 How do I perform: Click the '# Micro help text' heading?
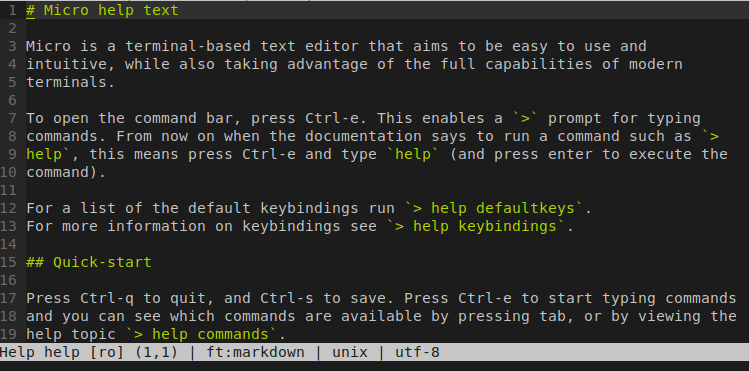click(102, 10)
